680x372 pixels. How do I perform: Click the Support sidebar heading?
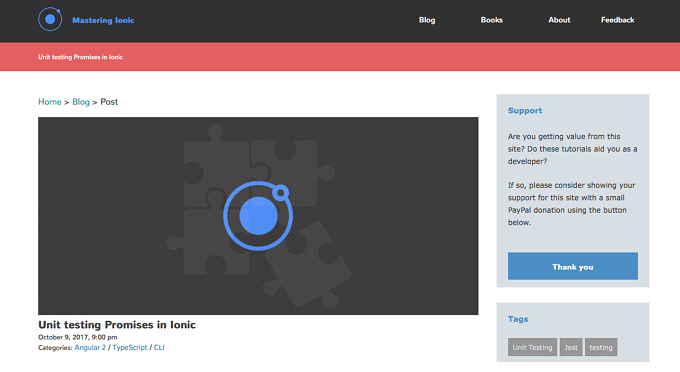pos(525,111)
